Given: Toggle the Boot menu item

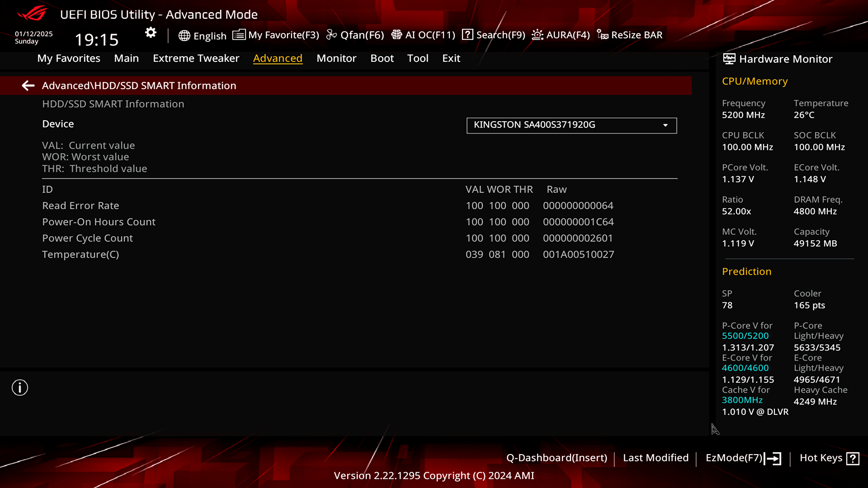Looking at the screenshot, I should (x=382, y=58).
